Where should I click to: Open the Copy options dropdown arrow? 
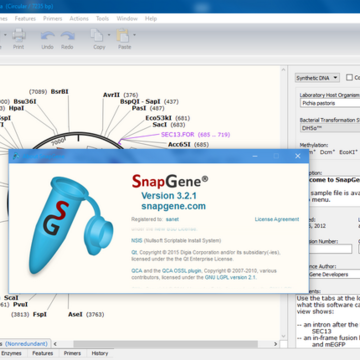(109, 35)
